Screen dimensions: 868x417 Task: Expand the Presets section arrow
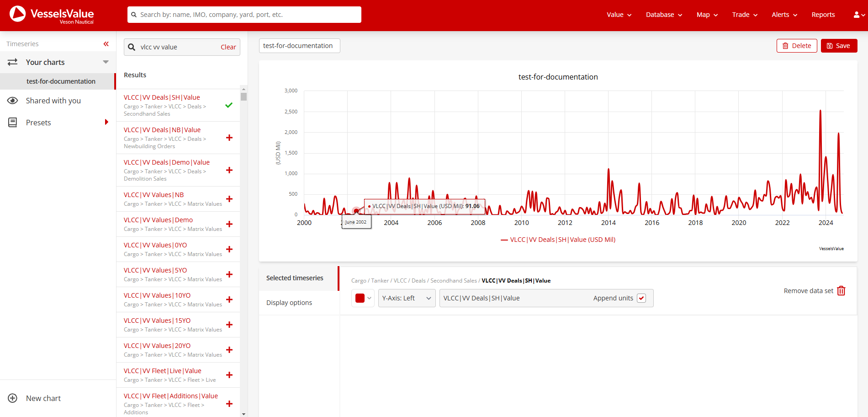[x=106, y=122]
